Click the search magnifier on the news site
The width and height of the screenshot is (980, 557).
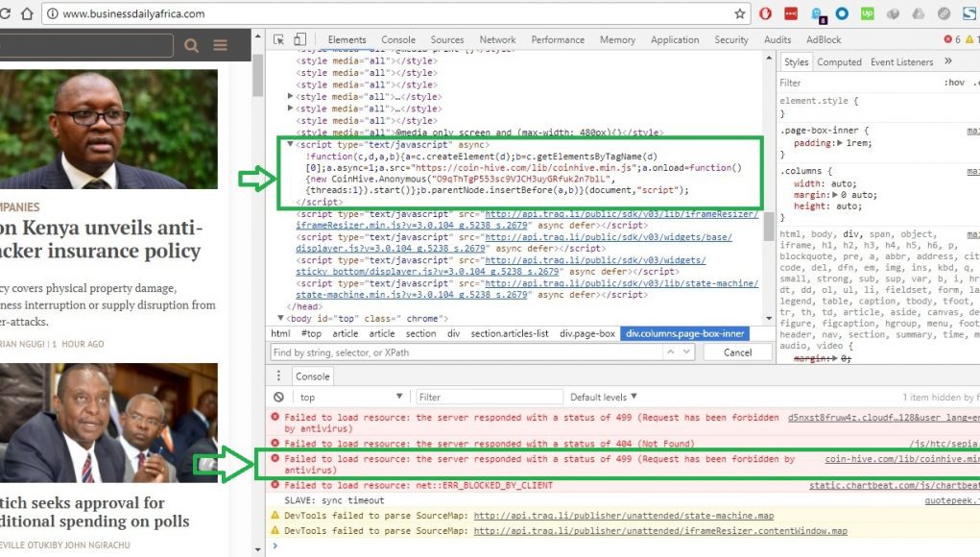(x=191, y=45)
